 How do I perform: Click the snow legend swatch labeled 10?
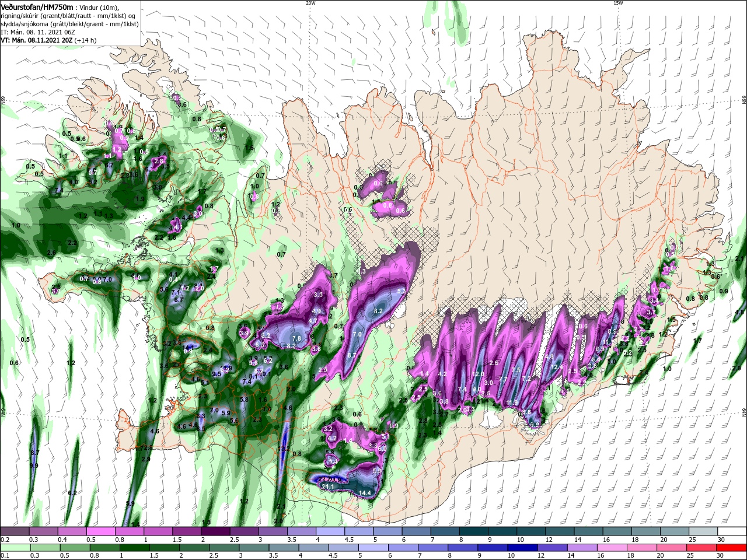coord(532,531)
